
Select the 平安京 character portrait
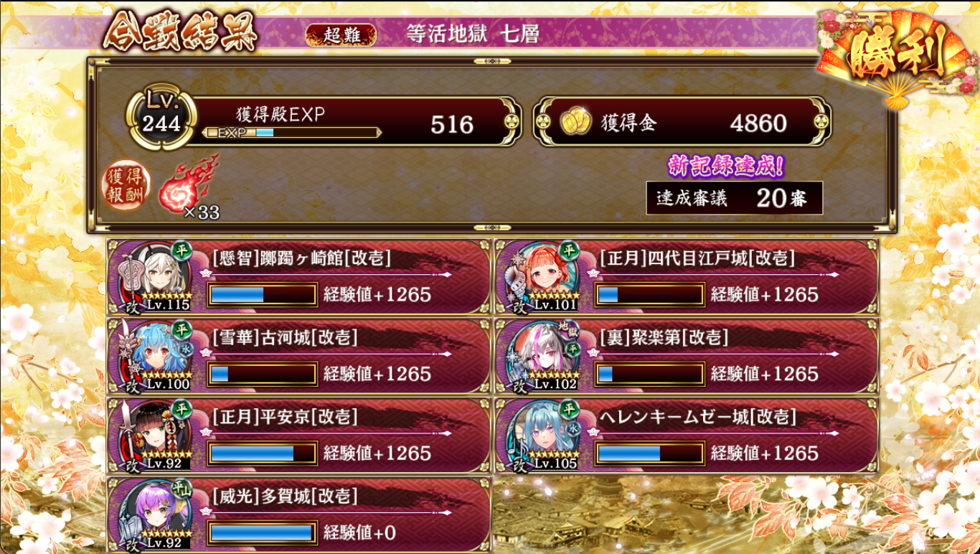tap(156, 435)
